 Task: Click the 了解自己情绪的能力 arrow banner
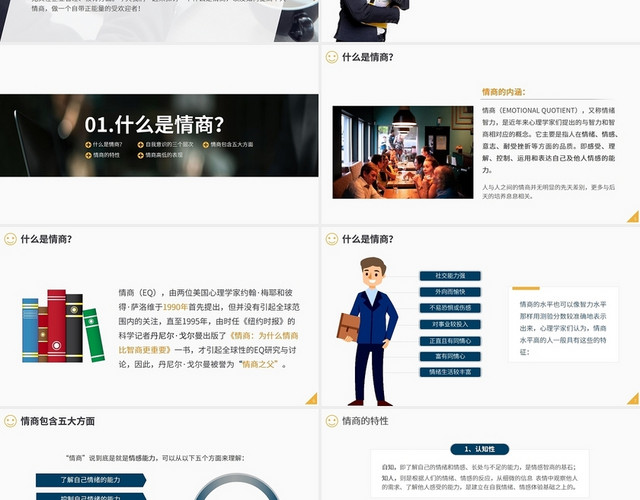(x=91, y=480)
